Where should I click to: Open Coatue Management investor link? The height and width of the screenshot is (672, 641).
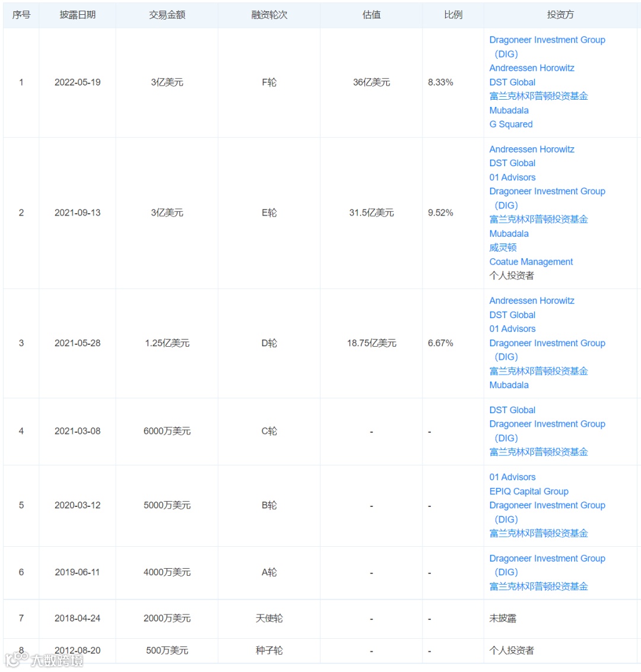[531, 262]
